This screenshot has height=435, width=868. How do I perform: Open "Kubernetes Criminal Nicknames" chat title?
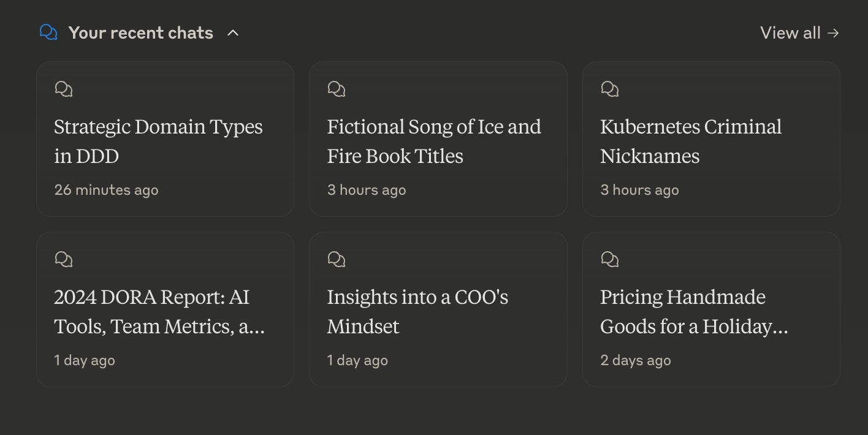coord(691,141)
